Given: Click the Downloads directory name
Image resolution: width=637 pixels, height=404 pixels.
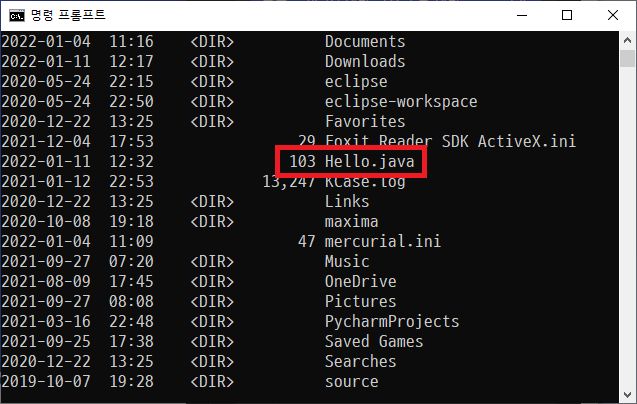Looking at the screenshot, I should point(365,61).
